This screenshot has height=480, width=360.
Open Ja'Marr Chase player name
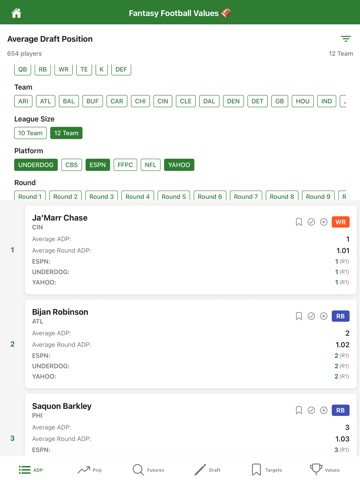[60, 218]
